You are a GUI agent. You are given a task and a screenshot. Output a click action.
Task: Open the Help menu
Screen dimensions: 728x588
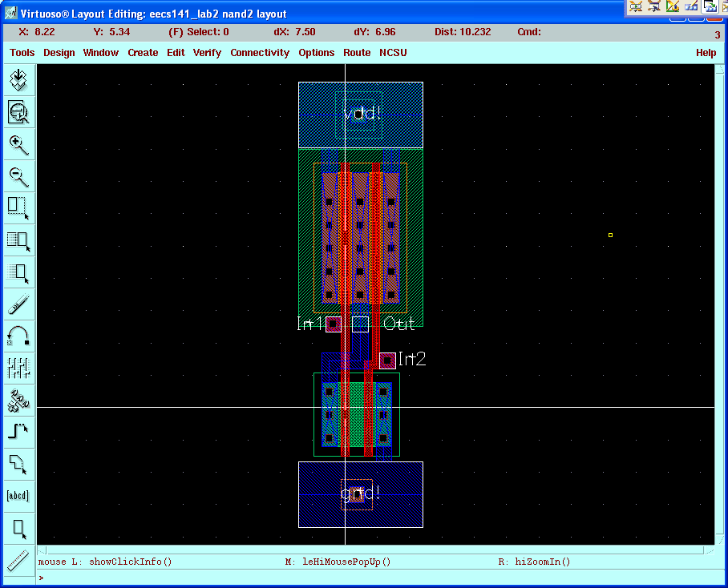click(x=706, y=53)
